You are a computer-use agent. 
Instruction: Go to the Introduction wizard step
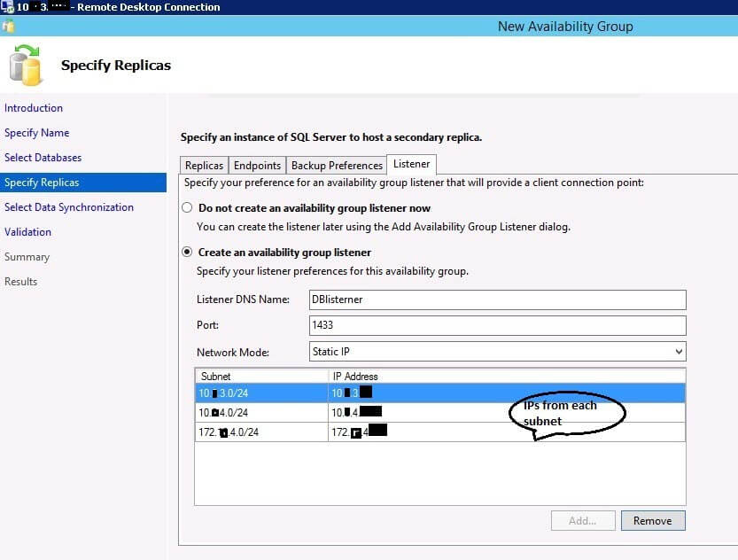[34, 108]
